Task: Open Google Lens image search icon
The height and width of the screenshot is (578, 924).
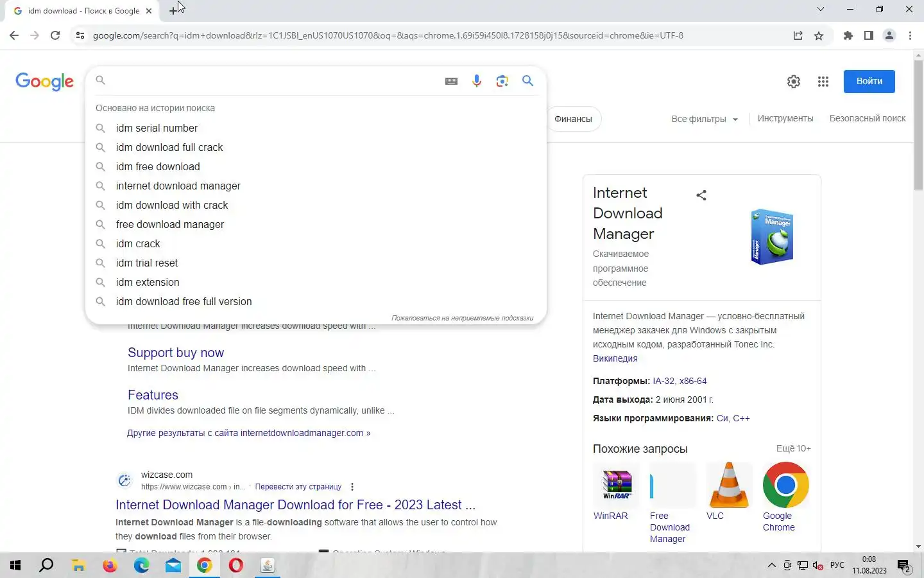Action: [502, 81]
